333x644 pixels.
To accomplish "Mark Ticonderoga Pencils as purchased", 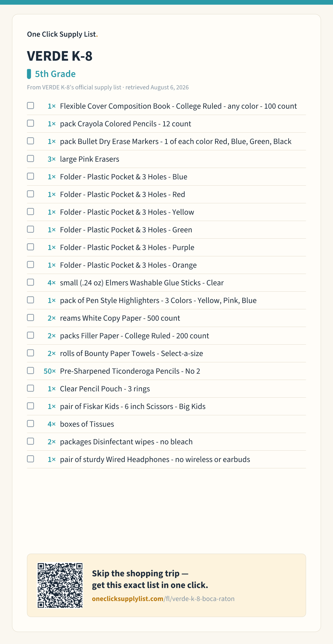I will click(x=30, y=370).
